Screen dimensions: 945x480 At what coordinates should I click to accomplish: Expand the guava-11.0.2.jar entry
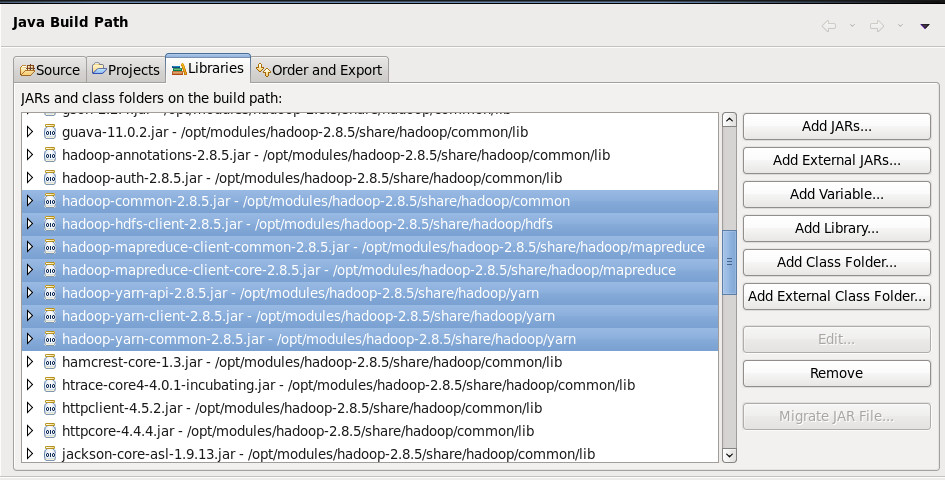pyautogui.click(x=30, y=132)
